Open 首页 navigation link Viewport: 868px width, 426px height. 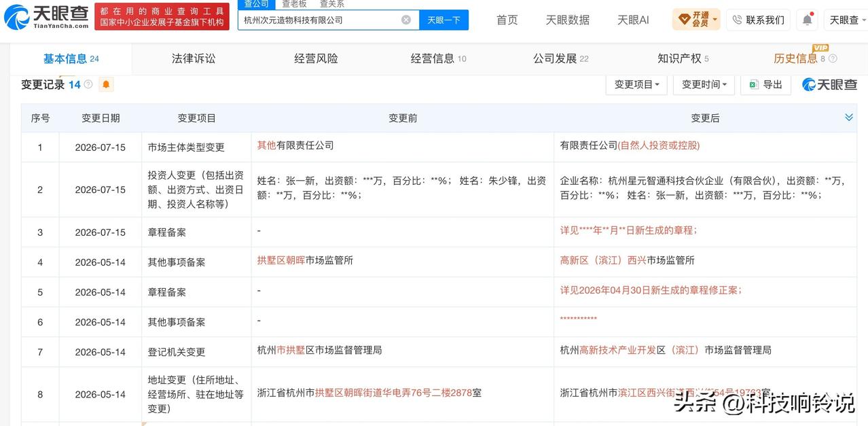coord(507,20)
